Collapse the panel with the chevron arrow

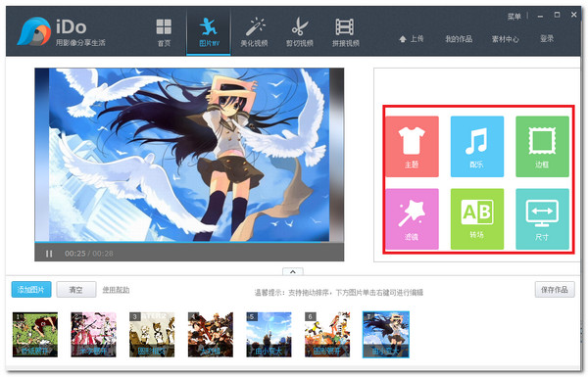(x=293, y=271)
